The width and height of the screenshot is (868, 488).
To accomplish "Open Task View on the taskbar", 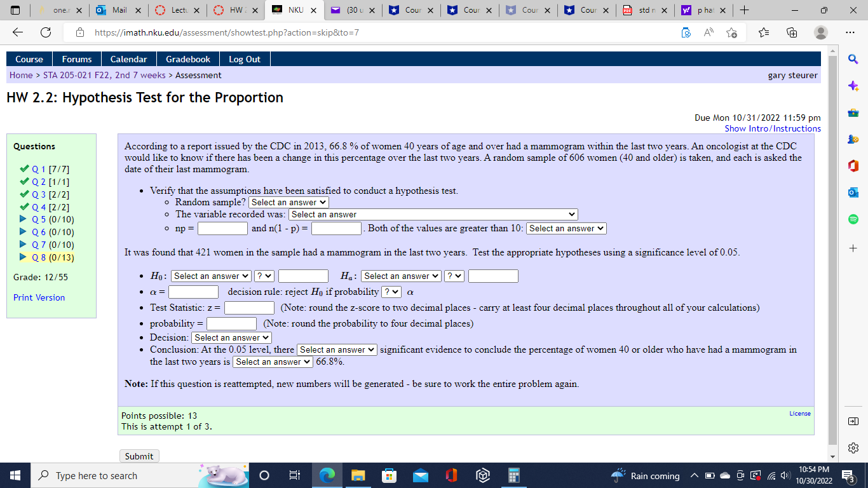I will pyautogui.click(x=294, y=475).
